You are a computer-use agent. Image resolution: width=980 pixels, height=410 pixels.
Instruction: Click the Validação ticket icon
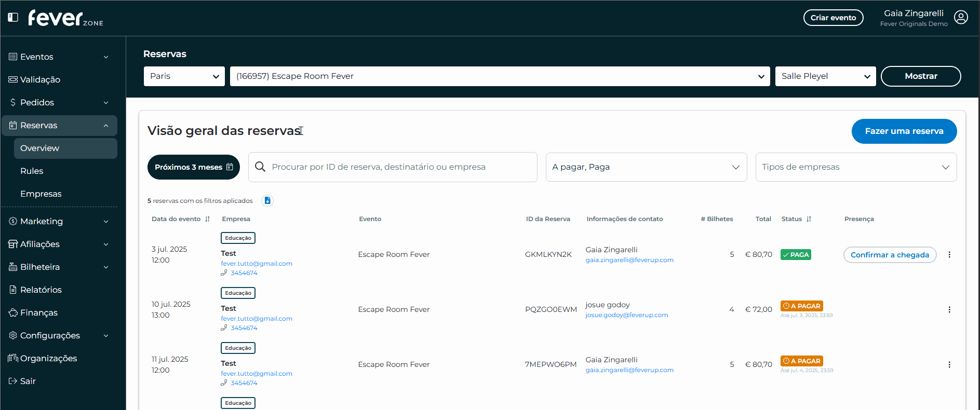(x=13, y=79)
